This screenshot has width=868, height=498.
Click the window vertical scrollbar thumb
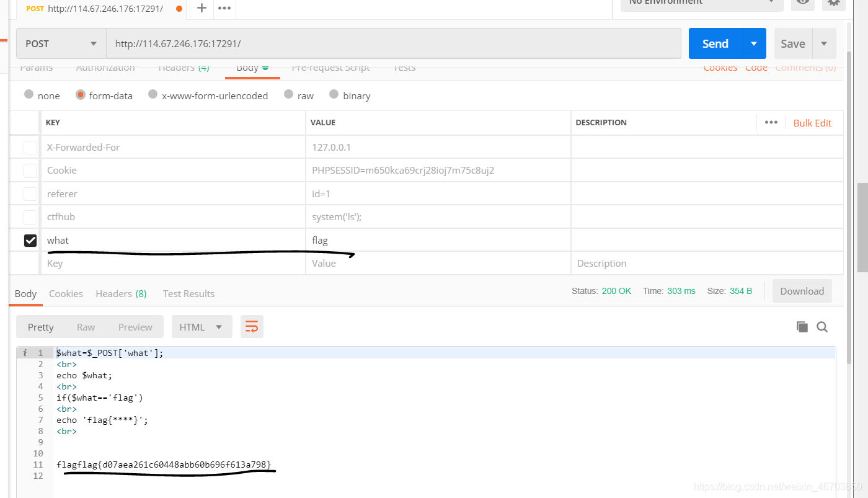[862, 228]
